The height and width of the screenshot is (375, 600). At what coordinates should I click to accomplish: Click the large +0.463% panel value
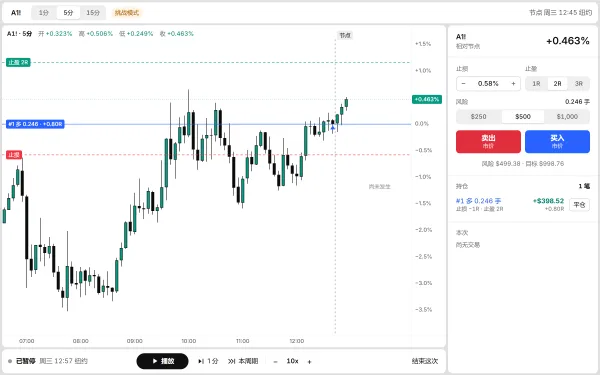(567, 41)
